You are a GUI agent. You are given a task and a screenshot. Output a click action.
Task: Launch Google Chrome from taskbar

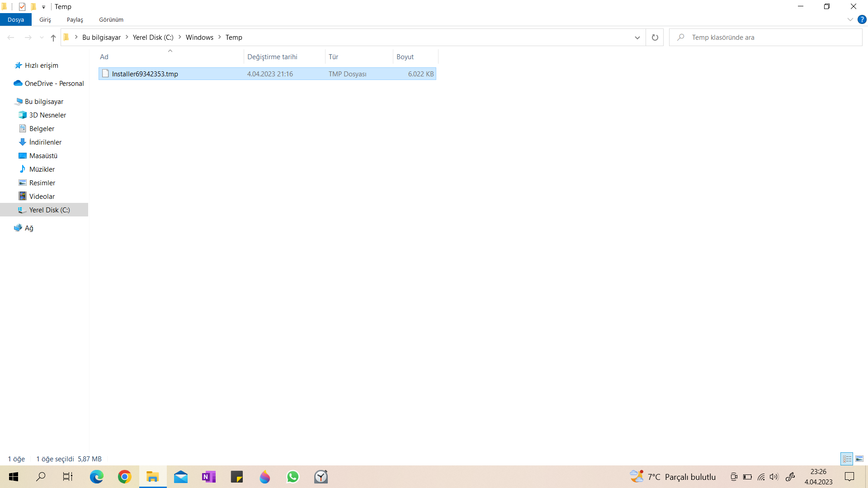point(125,477)
